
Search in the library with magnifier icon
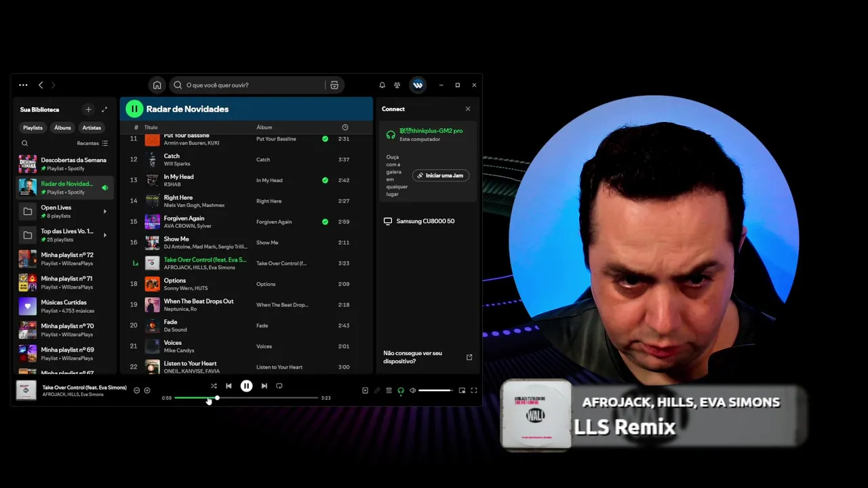tap(24, 143)
